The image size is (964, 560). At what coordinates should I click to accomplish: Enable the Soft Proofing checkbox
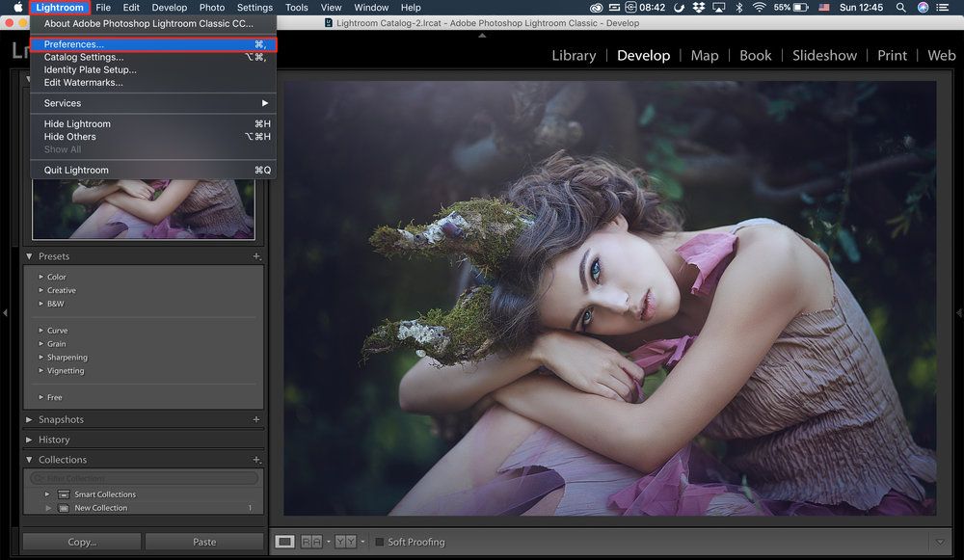point(380,542)
